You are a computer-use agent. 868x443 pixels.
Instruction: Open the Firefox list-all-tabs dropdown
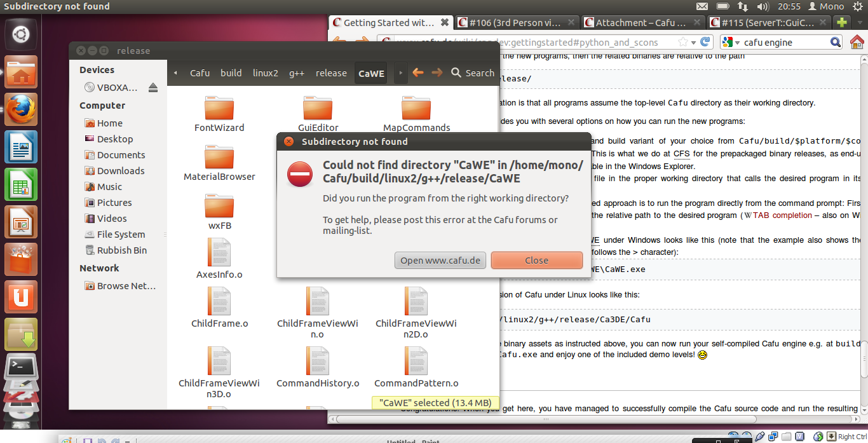point(859,22)
